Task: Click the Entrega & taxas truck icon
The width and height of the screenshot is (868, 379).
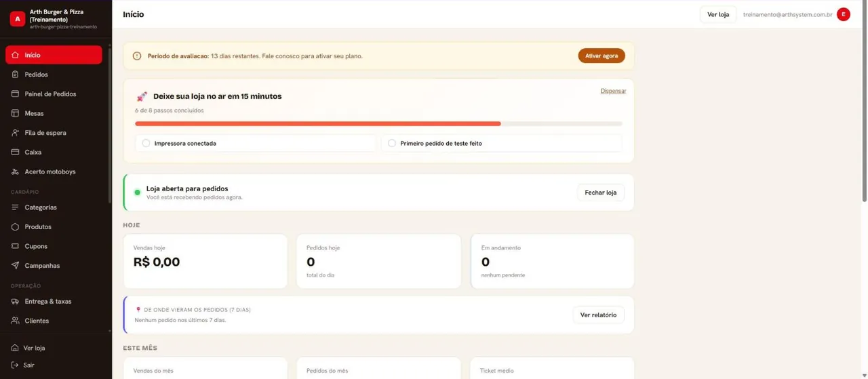Action: [15, 301]
